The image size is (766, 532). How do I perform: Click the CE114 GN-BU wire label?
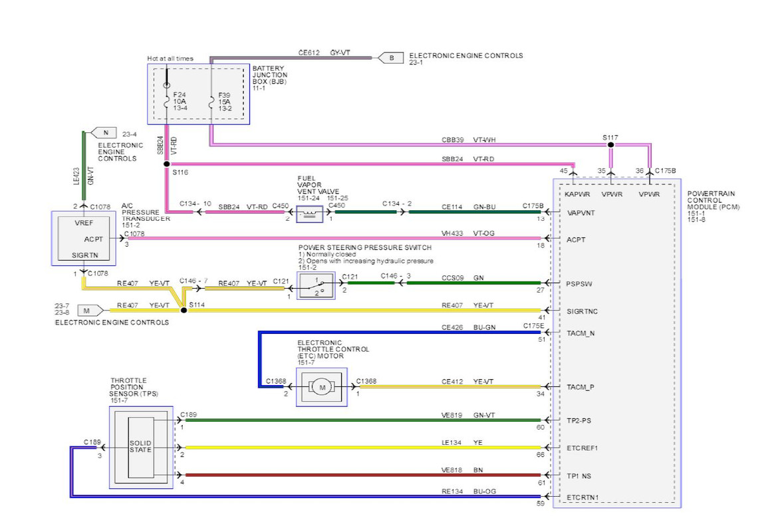[x=468, y=207]
